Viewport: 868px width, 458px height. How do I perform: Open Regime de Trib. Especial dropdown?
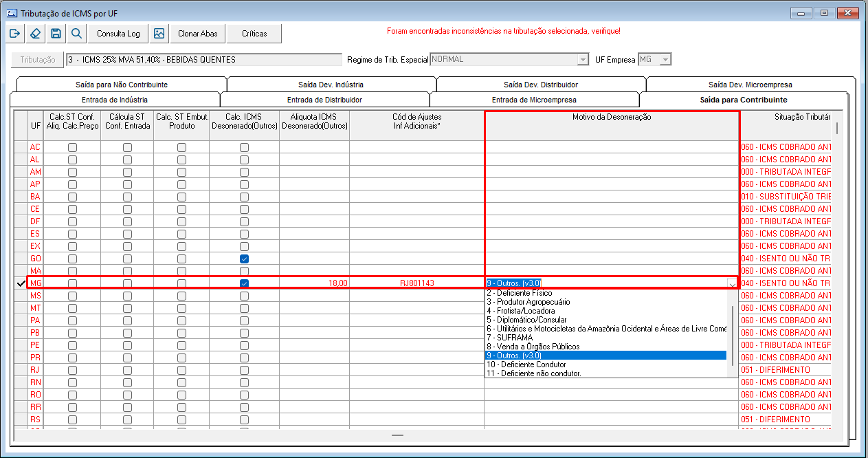click(583, 60)
